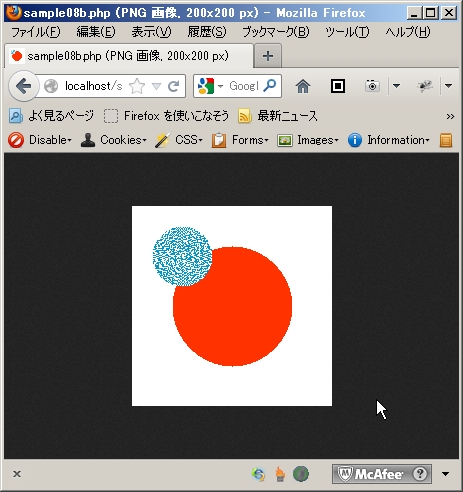The height and width of the screenshot is (492, 463).
Task: Click the search magnifier in the Google box
Action: point(270,86)
